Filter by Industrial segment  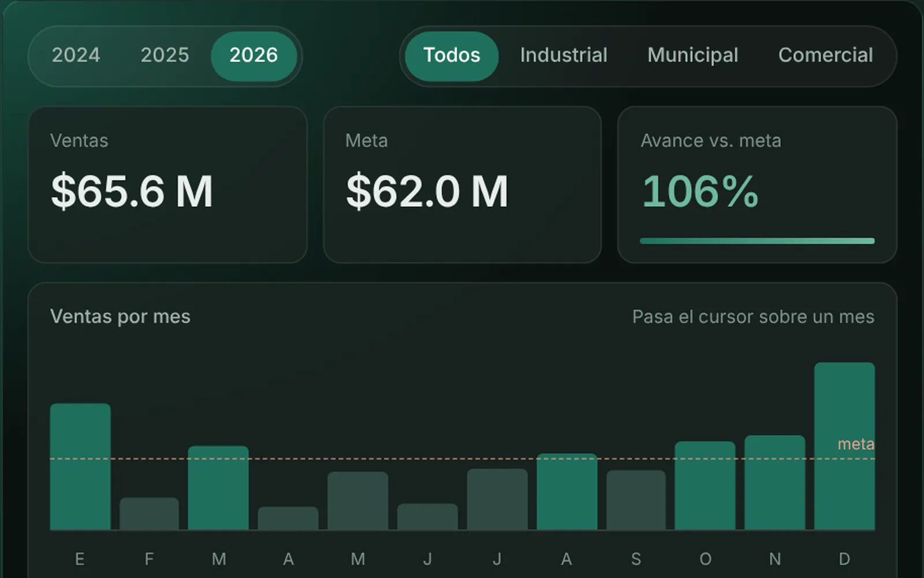pyautogui.click(x=564, y=55)
